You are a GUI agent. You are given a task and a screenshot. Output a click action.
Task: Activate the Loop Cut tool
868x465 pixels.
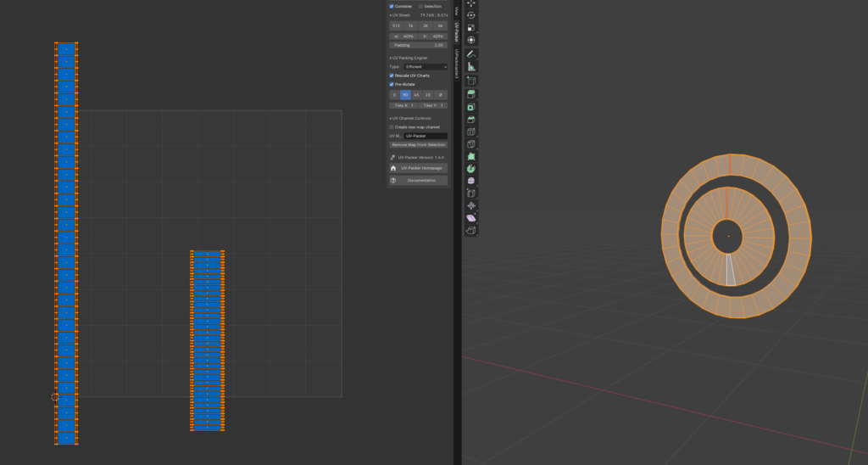point(471,132)
